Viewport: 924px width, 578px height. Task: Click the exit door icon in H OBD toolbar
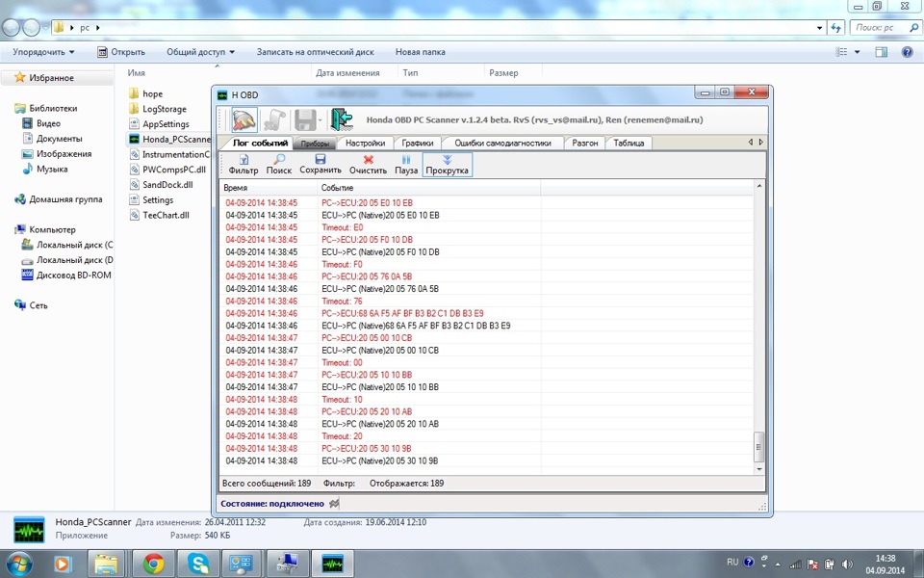tap(341, 119)
